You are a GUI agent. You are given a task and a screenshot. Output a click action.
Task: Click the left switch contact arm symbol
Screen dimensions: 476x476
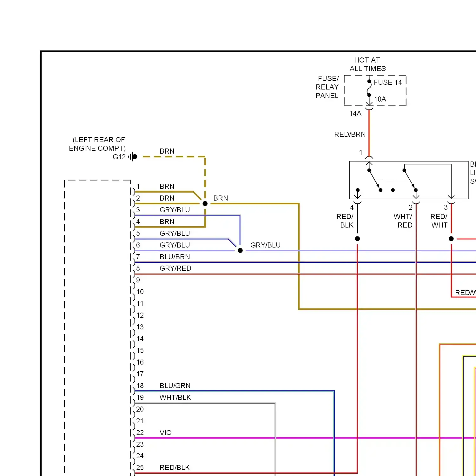(374, 180)
